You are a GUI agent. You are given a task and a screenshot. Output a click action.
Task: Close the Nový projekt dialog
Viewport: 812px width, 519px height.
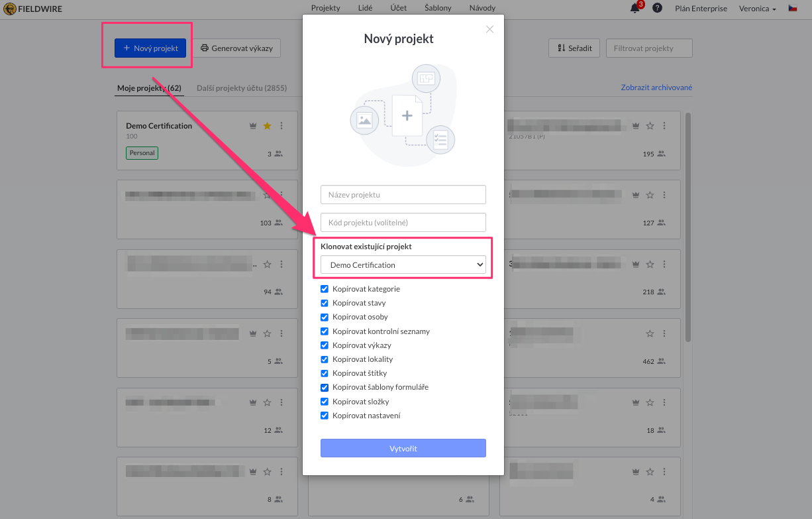tap(490, 29)
